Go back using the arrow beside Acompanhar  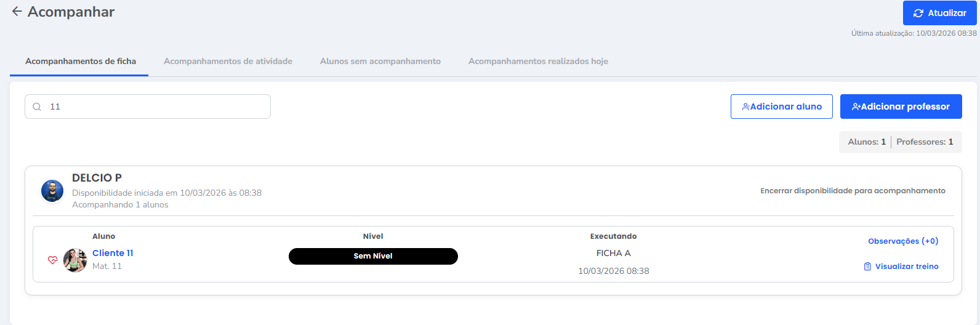[x=17, y=12]
